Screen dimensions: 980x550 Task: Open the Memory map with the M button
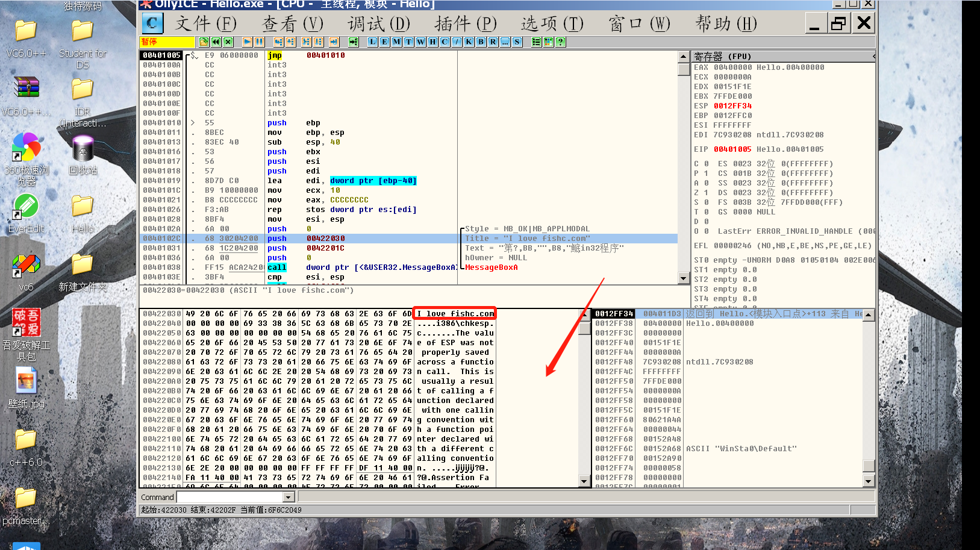point(397,42)
